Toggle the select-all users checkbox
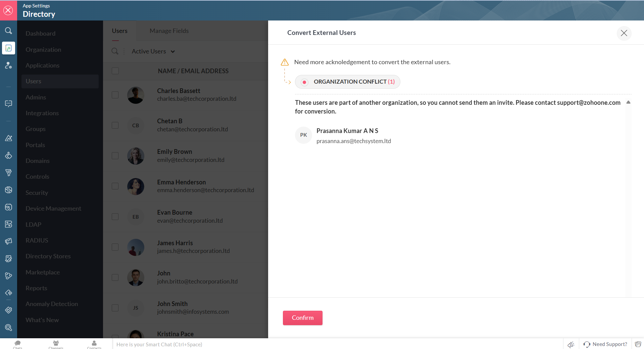Viewport: 644px width, 349px height. pos(115,71)
